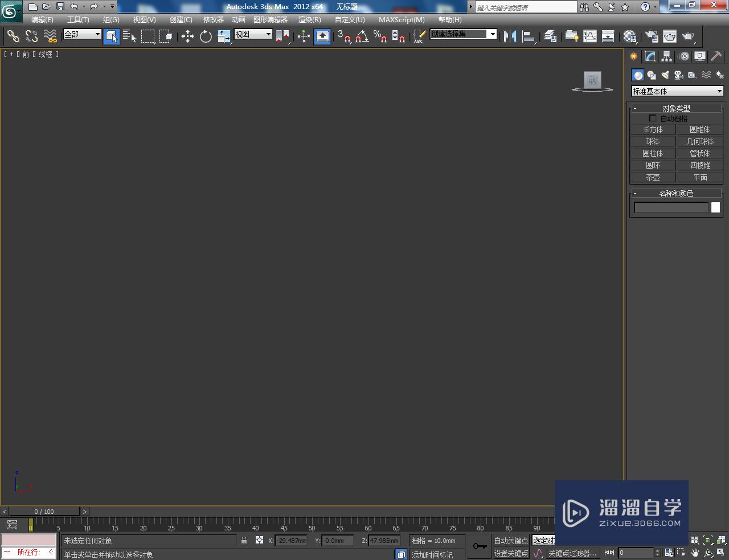The width and height of the screenshot is (729, 560).
Task: Activate the Select and Rotate tool
Action: point(205,36)
